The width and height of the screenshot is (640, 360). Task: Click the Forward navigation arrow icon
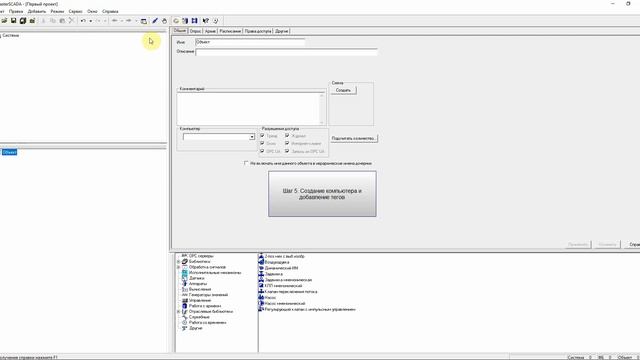(x=129, y=21)
